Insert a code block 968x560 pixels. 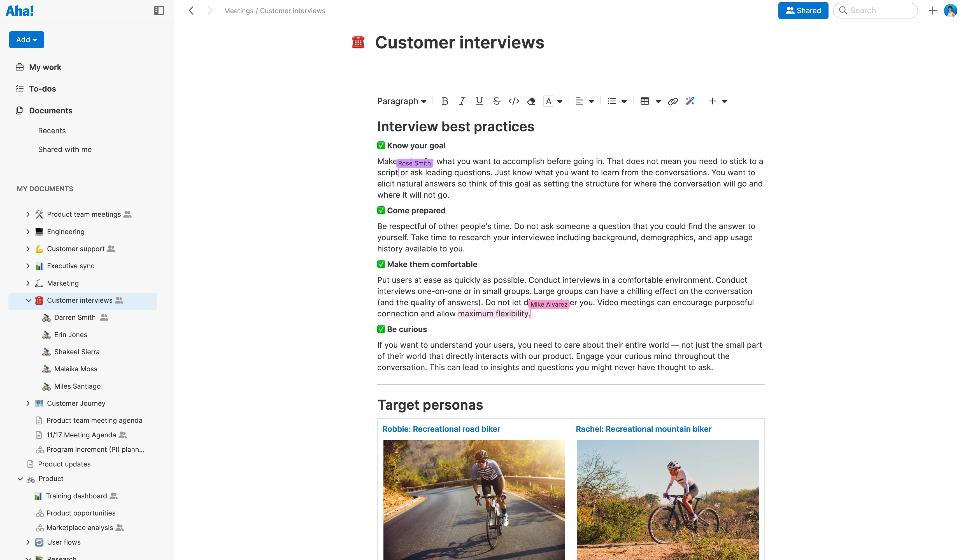pos(514,101)
